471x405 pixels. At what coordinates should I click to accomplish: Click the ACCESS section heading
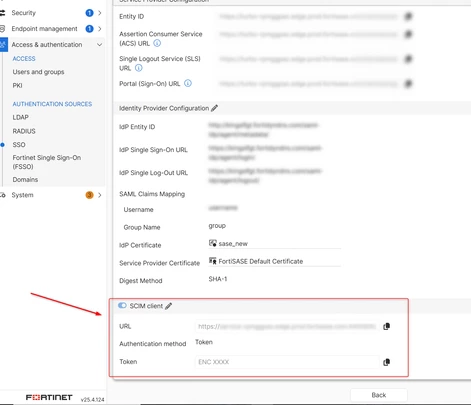(24, 59)
